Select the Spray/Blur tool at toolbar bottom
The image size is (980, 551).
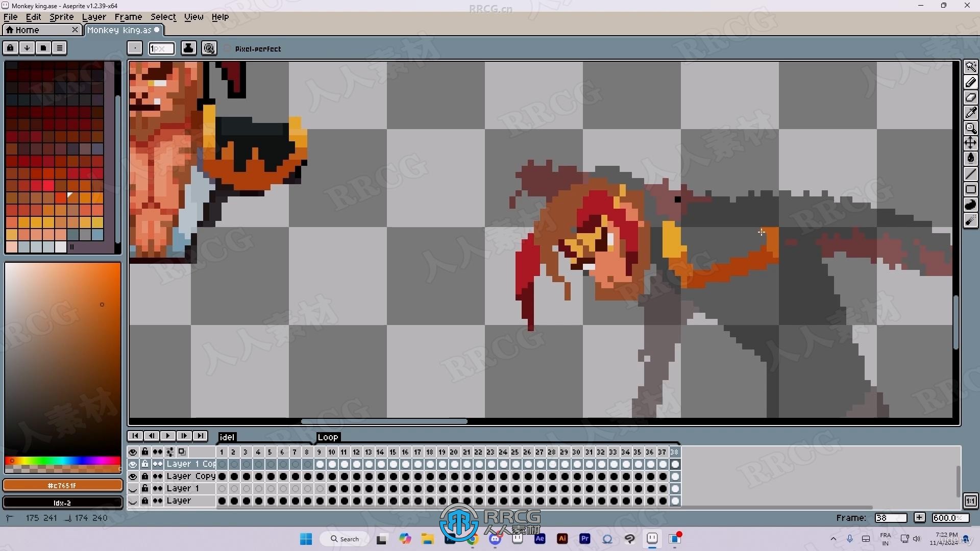click(971, 220)
